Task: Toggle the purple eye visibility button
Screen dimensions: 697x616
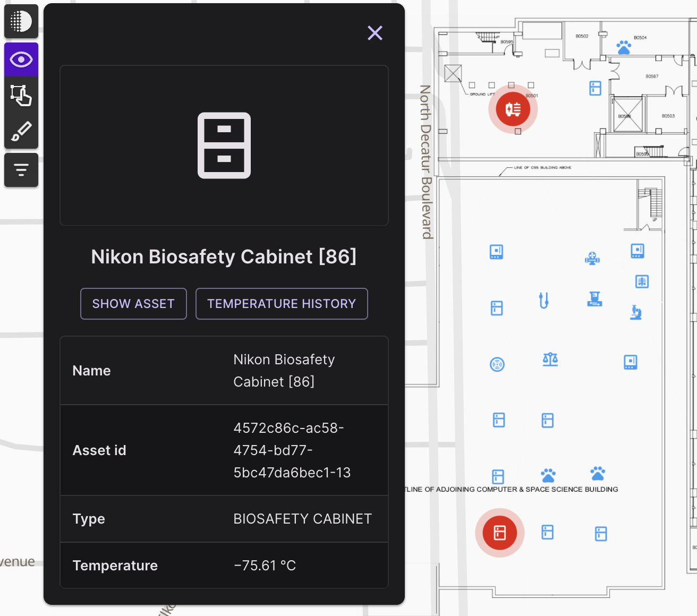Action: (21, 59)
